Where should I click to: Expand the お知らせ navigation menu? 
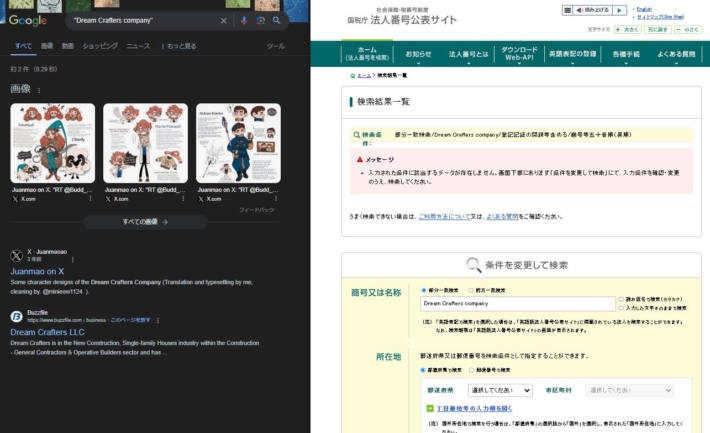point(418,54)
